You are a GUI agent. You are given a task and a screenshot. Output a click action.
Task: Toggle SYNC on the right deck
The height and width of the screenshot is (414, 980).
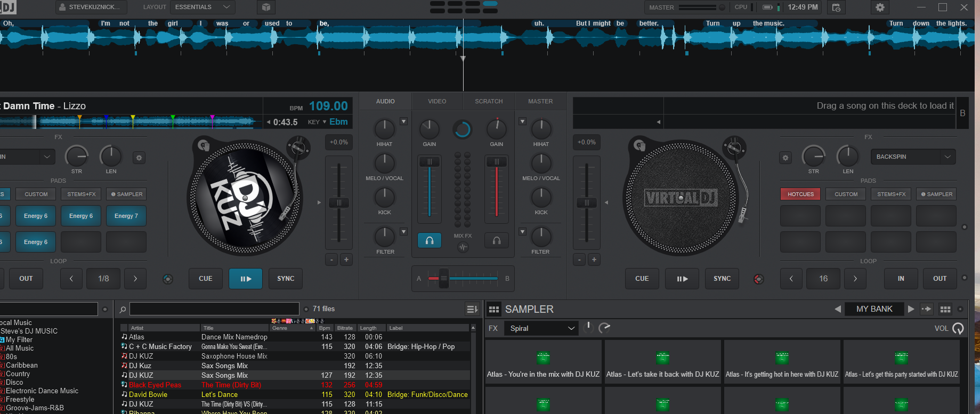coord(722,279)
